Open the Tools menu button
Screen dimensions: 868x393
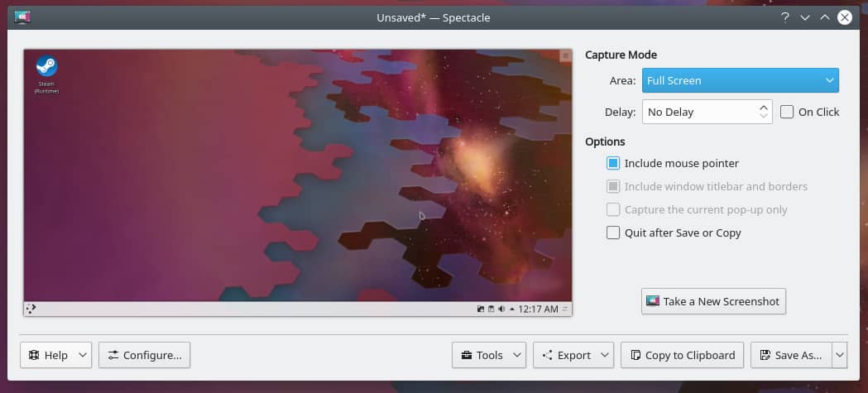[x=489, y=356]
